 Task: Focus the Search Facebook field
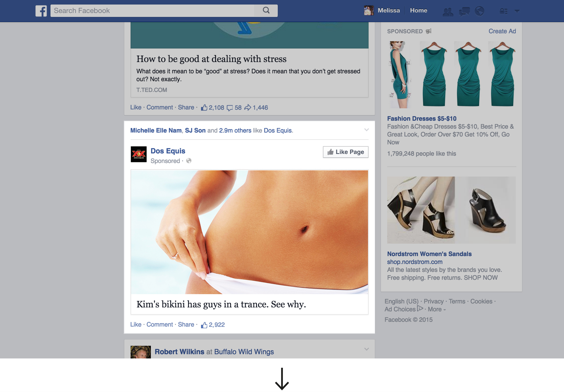(x=153, y=11)
